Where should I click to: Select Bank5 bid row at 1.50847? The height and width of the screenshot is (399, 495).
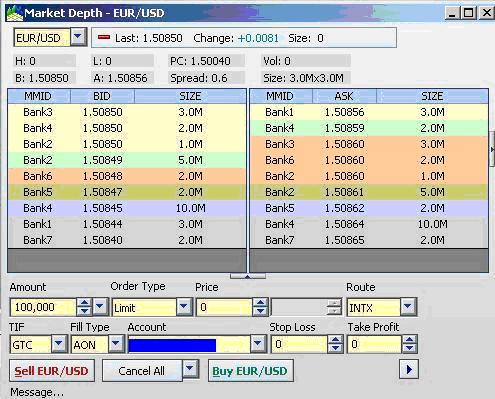(x=127, y=192)
